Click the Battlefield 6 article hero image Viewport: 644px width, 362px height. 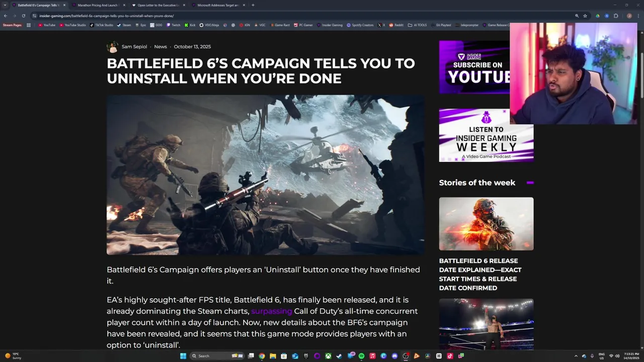[x=265, y=175]
